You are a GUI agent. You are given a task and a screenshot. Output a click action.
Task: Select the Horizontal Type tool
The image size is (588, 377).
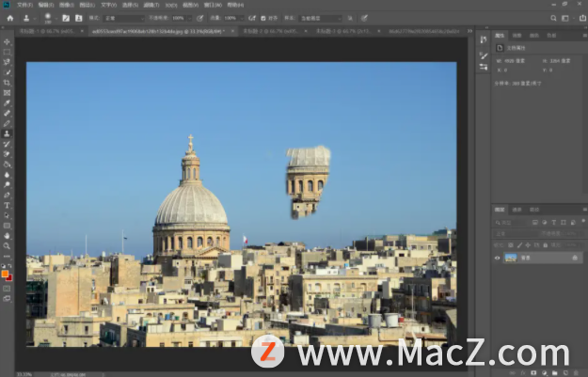tap(7, 205)
